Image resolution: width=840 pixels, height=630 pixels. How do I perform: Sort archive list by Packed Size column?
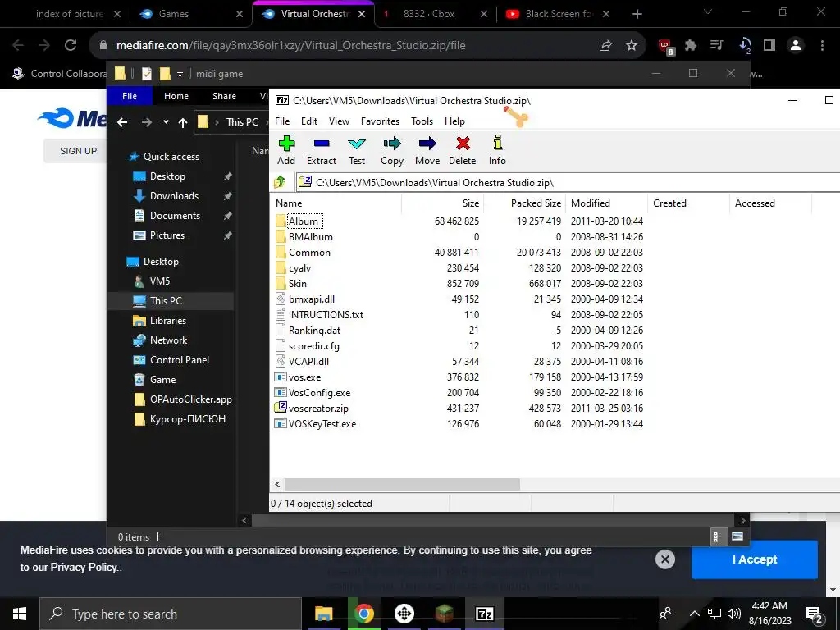525,203
